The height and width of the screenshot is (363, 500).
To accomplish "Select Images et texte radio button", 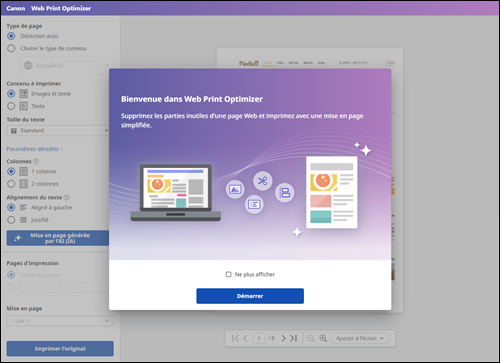I will click(x=11, y=94).
